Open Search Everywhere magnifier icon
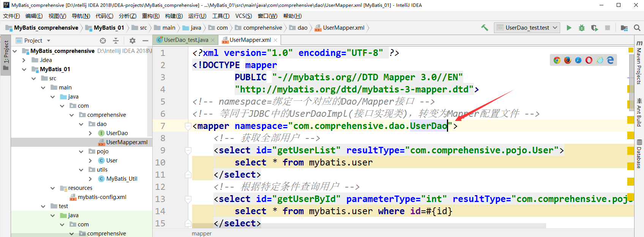The height and width of the screenshot is (237, 644). [x=637, y=28]
